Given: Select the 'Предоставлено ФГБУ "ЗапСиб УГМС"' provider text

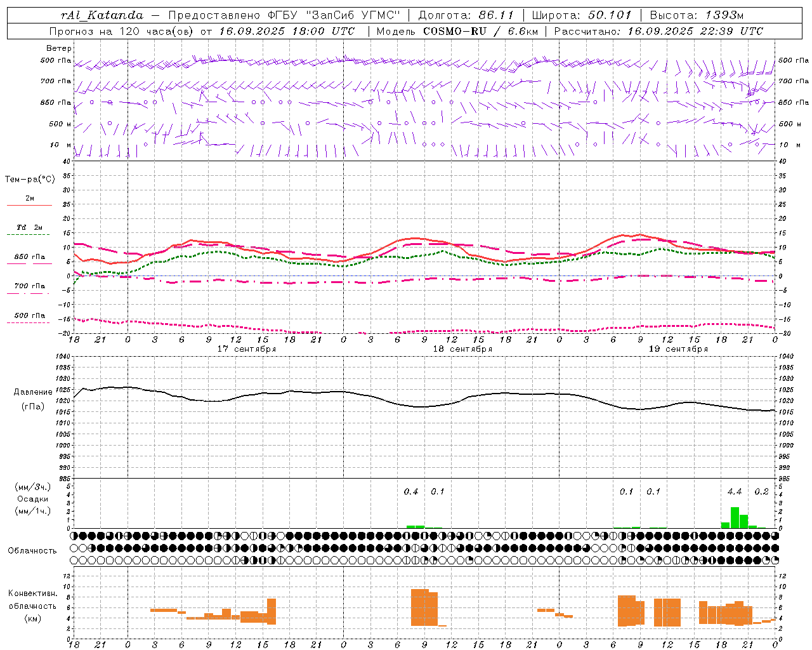Looking at the screenshot, I should (x=284, y=15).
